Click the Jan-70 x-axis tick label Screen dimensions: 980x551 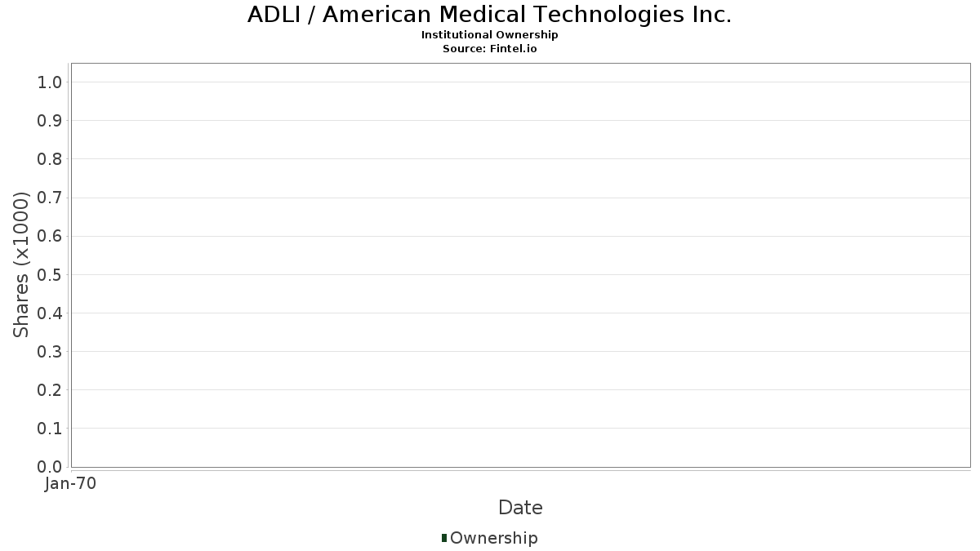[x=70, y=484]
